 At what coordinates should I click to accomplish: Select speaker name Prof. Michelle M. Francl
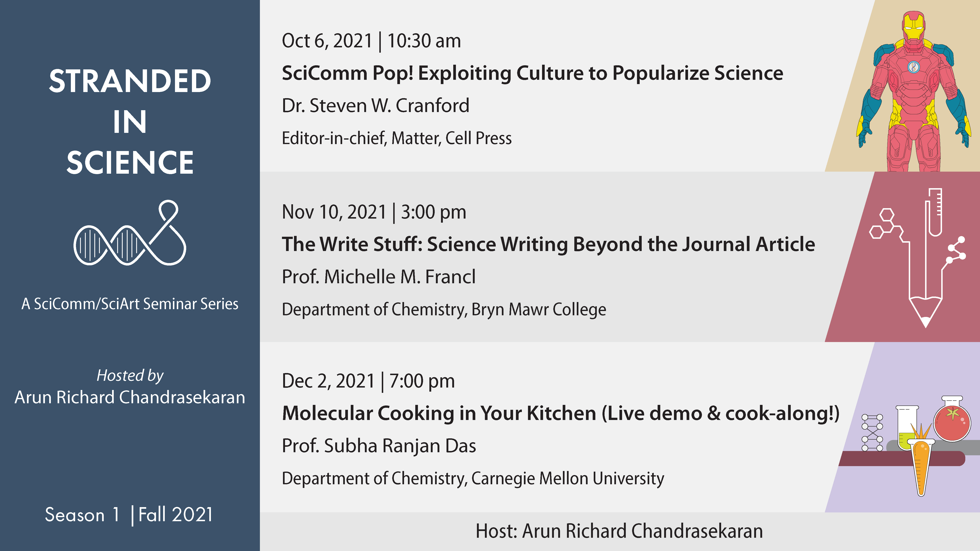tap(379, 277)
